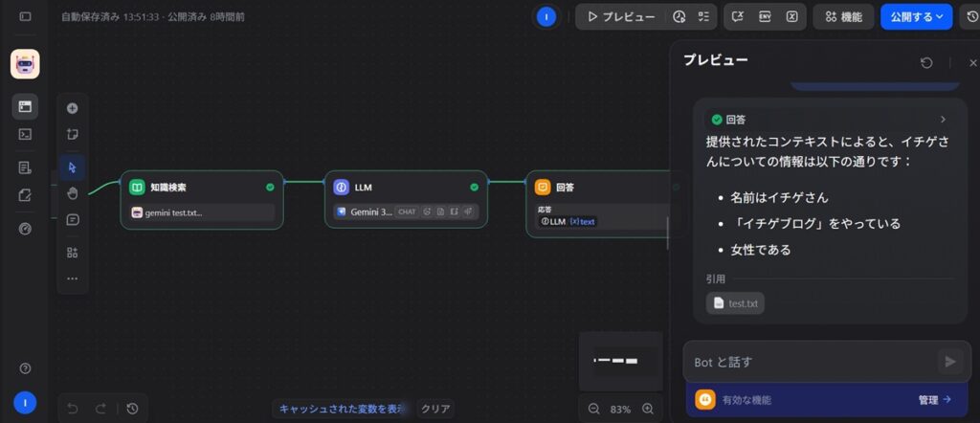Open the 83% zoom level menu
This screenshot has width=980, height=423.
tap(620, 410)
